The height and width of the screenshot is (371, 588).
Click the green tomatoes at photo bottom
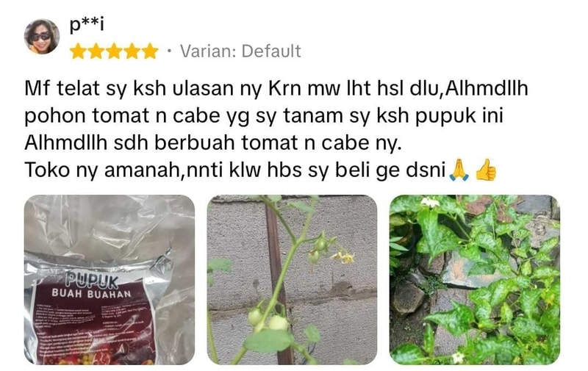(x=268, y=320)
